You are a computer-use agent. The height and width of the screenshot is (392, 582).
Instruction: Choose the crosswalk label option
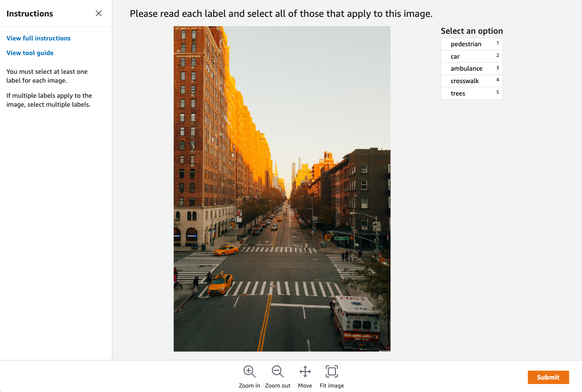[x=471, y=81]
